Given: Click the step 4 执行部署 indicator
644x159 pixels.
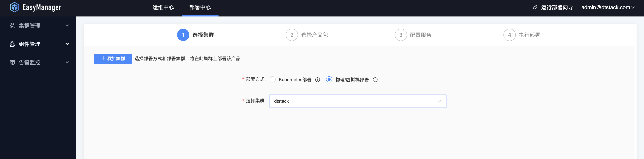Looking at the screenshot, I should 509,35.
